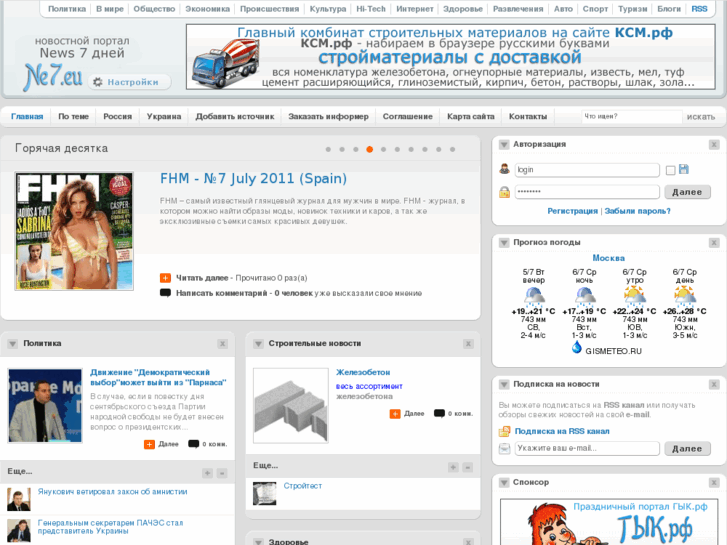Collapse the Политика block arrow
Viewport: 727px width, 545px height.
tap(13, 344)
